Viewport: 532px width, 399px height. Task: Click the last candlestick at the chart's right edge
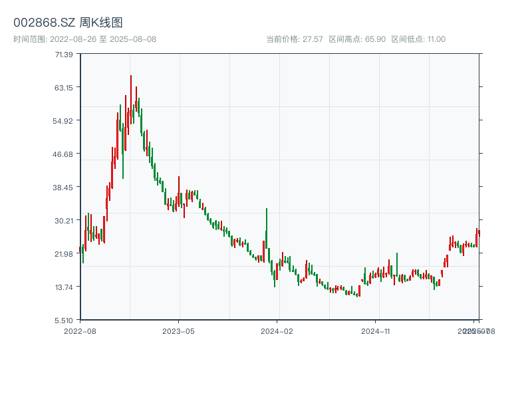pos(479,233)
